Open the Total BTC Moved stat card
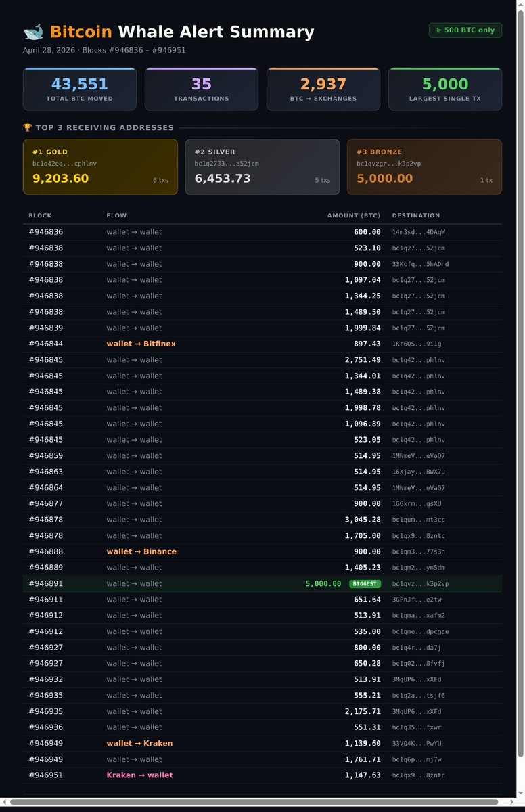This screenshot has width=525, height=812. (80, 89)
